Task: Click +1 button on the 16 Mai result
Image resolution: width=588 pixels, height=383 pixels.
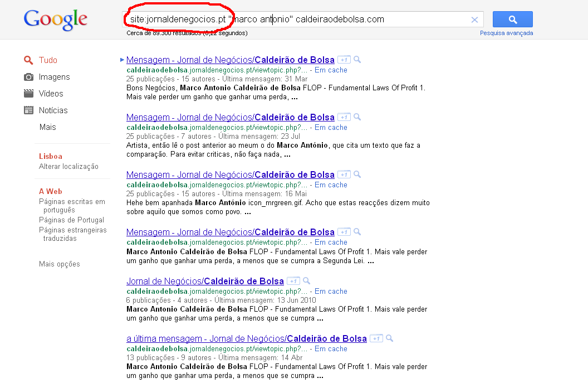Action: point(344,174)
